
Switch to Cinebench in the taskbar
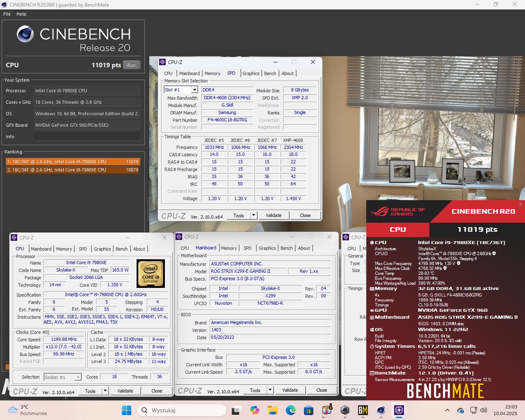click(x=381, y=410)
